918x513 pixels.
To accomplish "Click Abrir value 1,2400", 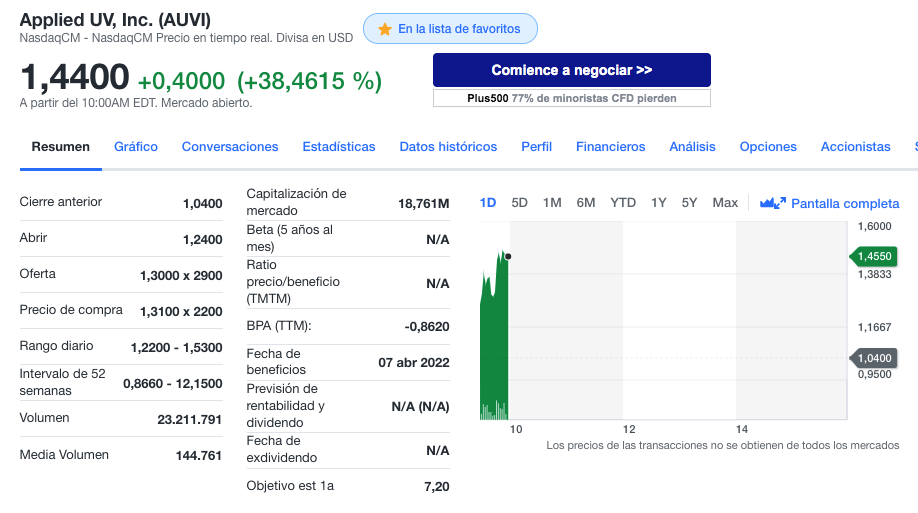I will tap(203, 240).
